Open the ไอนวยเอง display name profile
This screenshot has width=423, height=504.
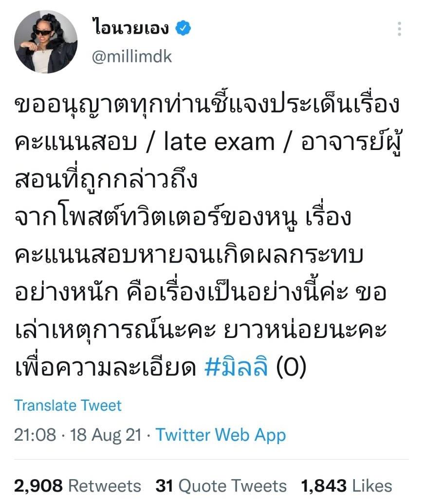130,27
